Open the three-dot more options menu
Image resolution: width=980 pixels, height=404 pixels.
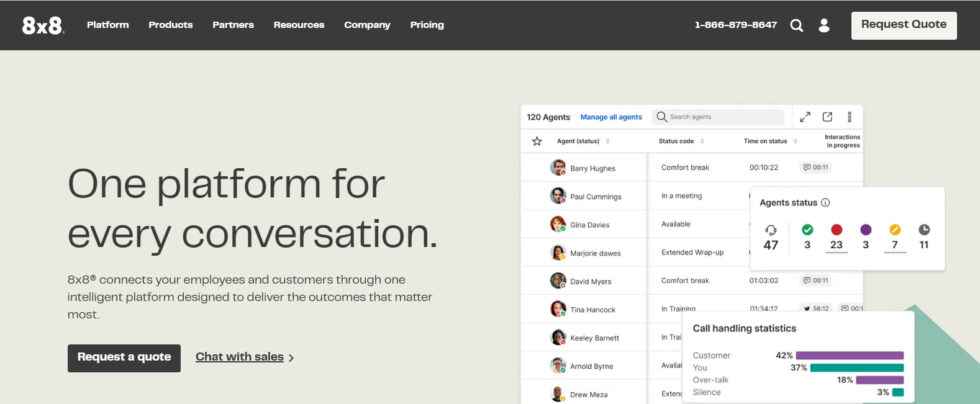850,117
